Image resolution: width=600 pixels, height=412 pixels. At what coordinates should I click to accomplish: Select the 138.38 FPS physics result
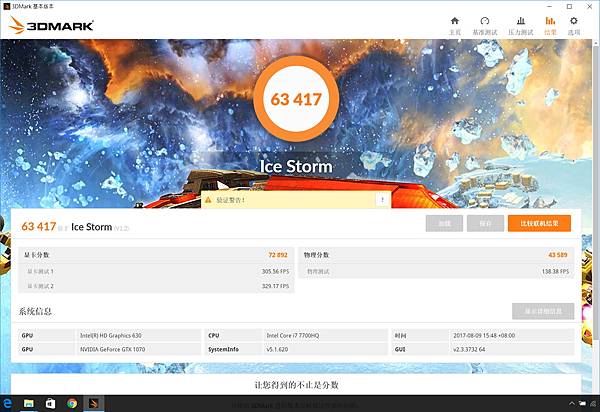point(555,271)
